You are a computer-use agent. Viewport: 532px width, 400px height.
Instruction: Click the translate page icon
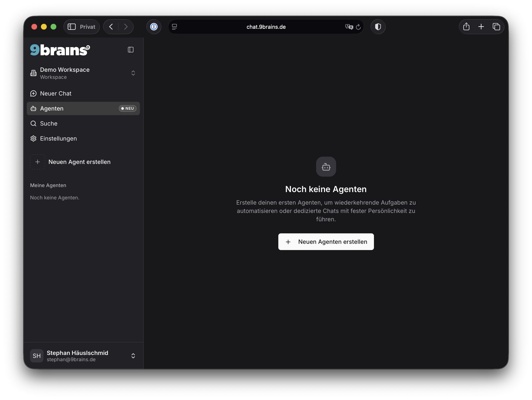349,27
